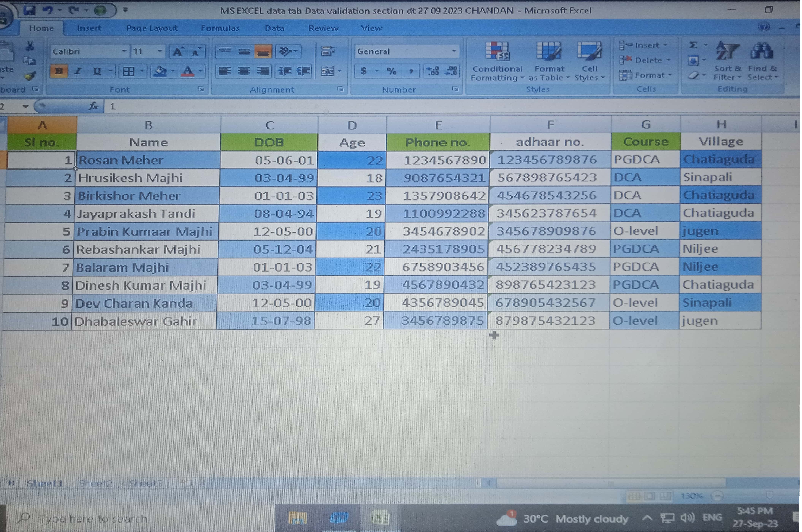This screenshot has width=802, height=532.
Task: Click the Wrap Text icon
Action: [x=327, y=51]
